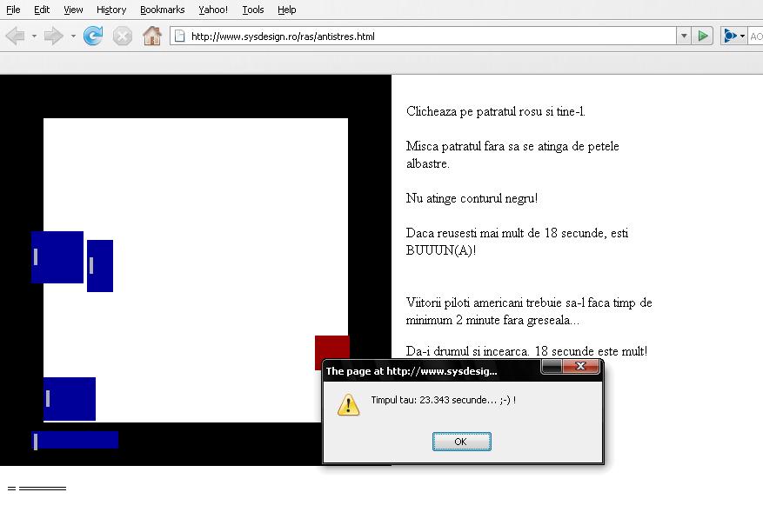
Task: Click the warning icon in alert dialog
Action: [349, 404]
